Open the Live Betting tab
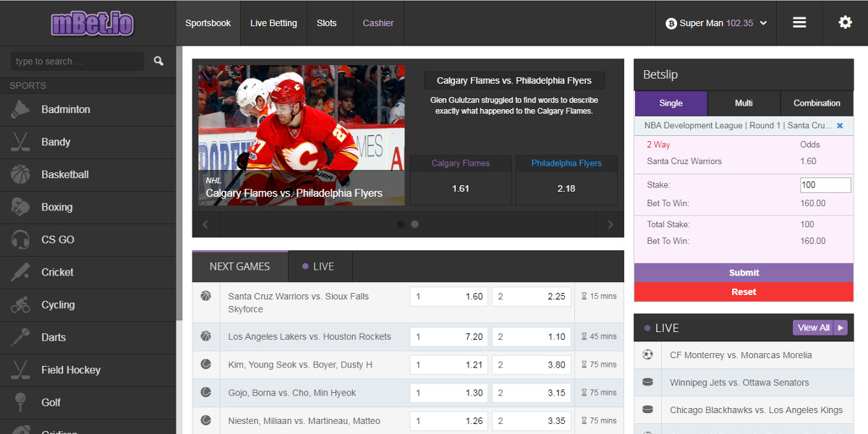Viewport: 868px width, 434px height. click(273, 23)
